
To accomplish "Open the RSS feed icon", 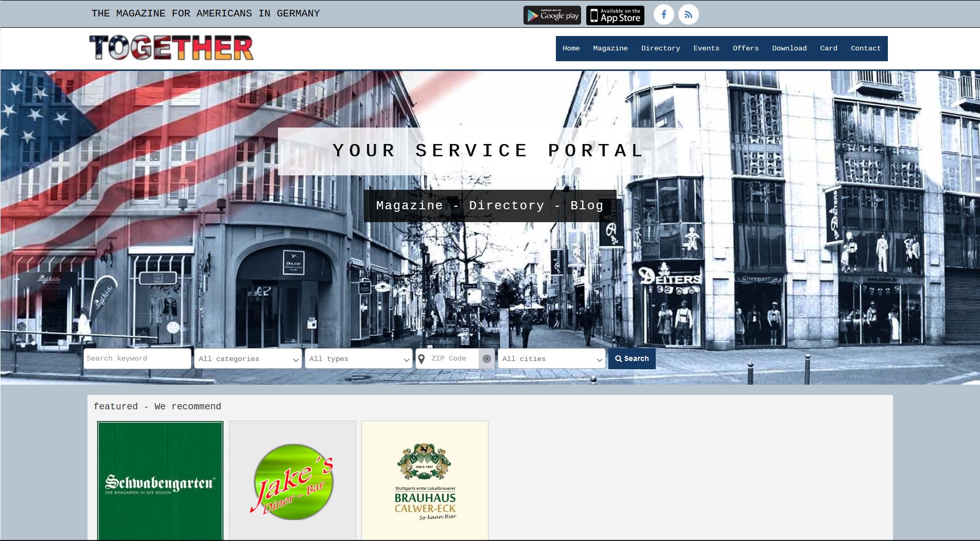I will tap(688, 14).
